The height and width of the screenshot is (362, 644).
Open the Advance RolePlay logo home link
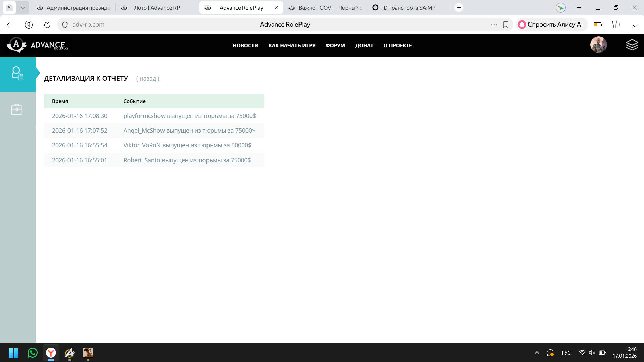[x=38, y=45]
